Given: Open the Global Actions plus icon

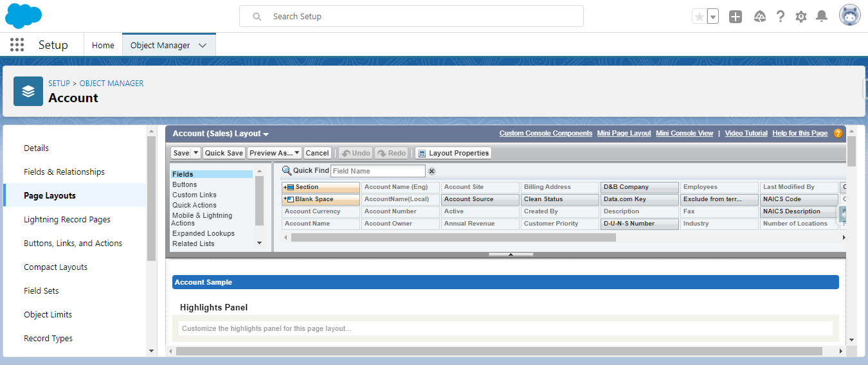Looking at the screenshot, I should point(736,17).
